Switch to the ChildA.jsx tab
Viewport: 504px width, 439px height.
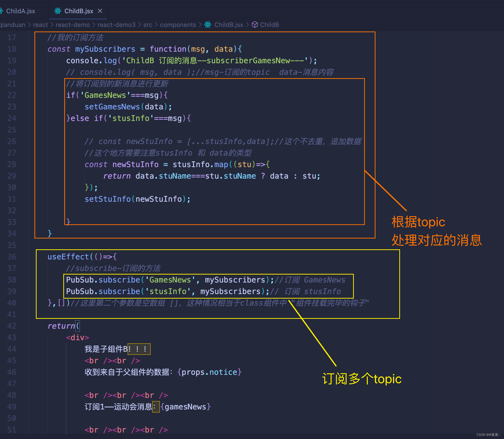click(20, 11)
